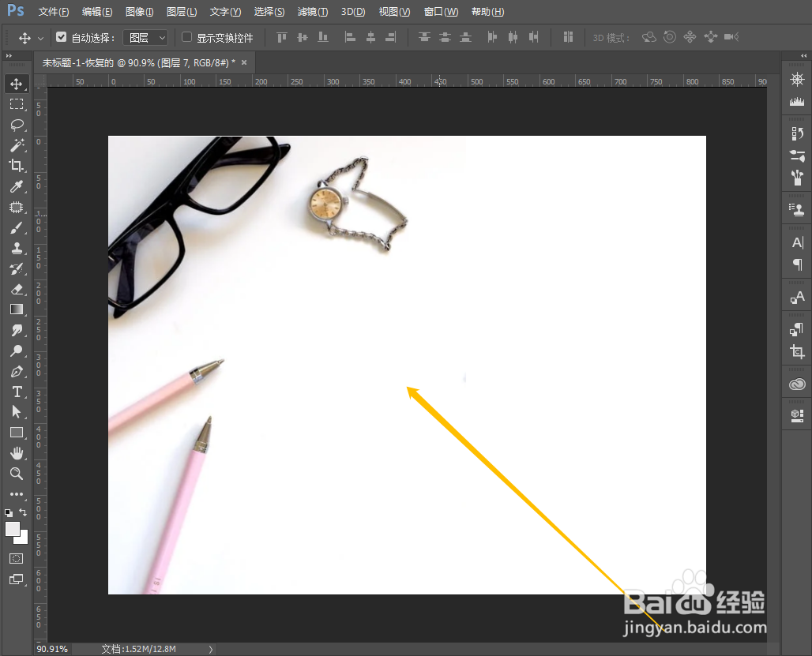
Task: Open the 图层(L) menu
Action: [x=182, y=11]
